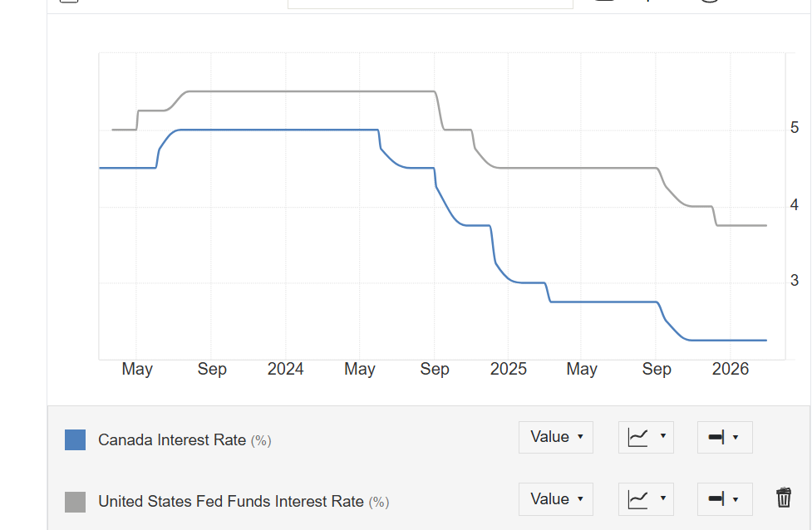Viewport: 812px width, 530px height.
Task: Click the 2024 label on the time axis
Action: 285,369
